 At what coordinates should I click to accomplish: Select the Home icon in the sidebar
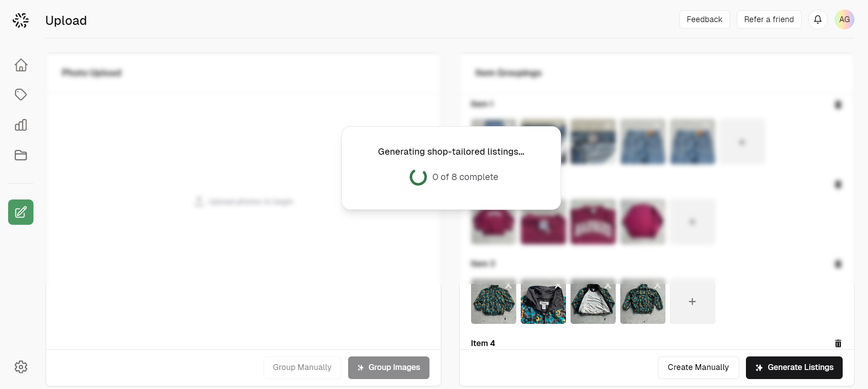click(x=21, y=65)
